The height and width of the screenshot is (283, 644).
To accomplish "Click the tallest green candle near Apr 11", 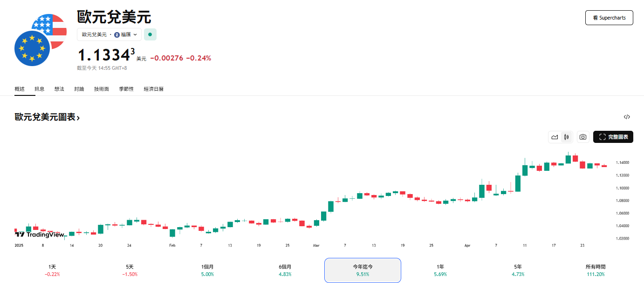I will point(518,183).
